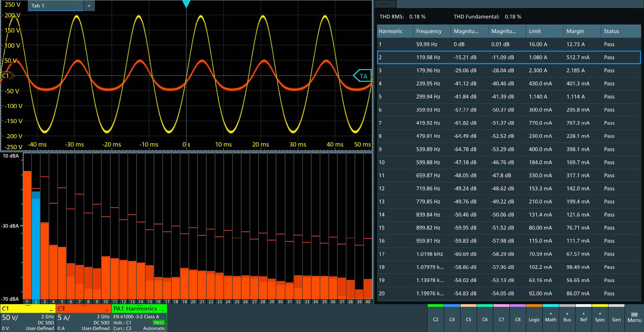Enable channel C4

(x=452, y=319)
